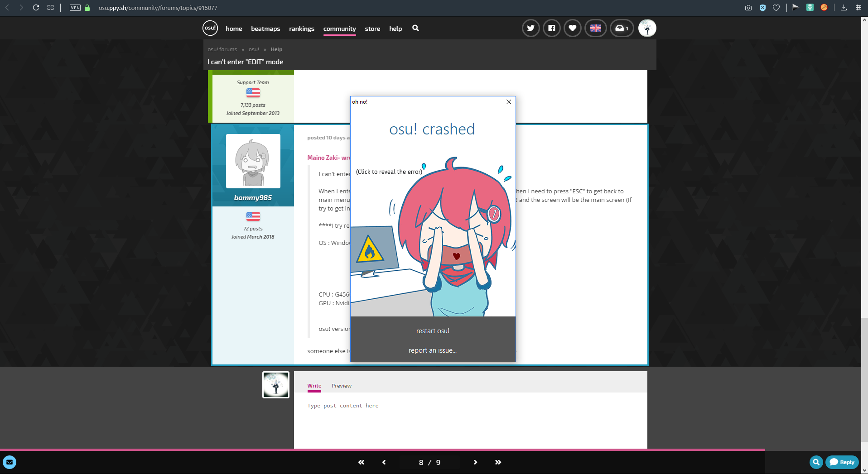Open the community menu item

coord(339,29)
